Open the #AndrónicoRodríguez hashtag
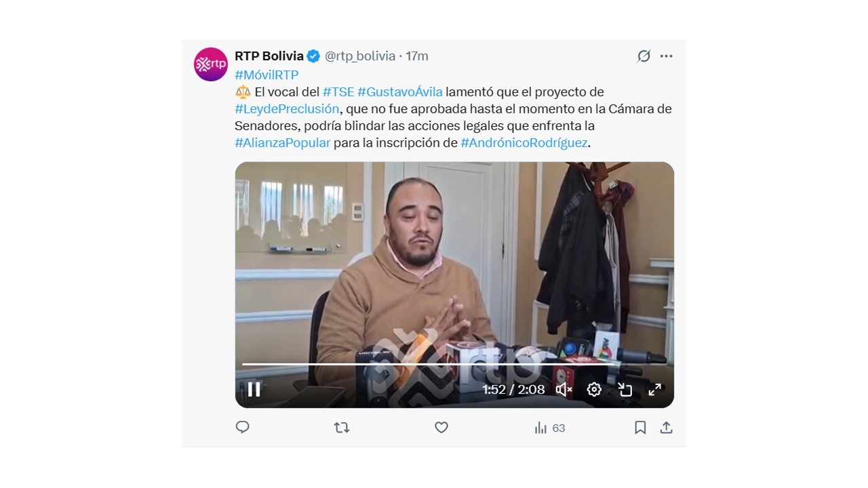This screenshot has height=488, width=868. click(524, 142)
